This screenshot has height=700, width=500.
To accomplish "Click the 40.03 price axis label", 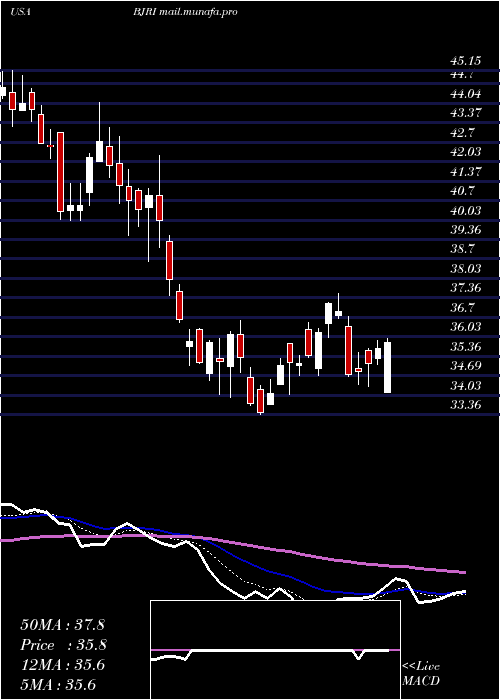I will [x=464, y=210].
